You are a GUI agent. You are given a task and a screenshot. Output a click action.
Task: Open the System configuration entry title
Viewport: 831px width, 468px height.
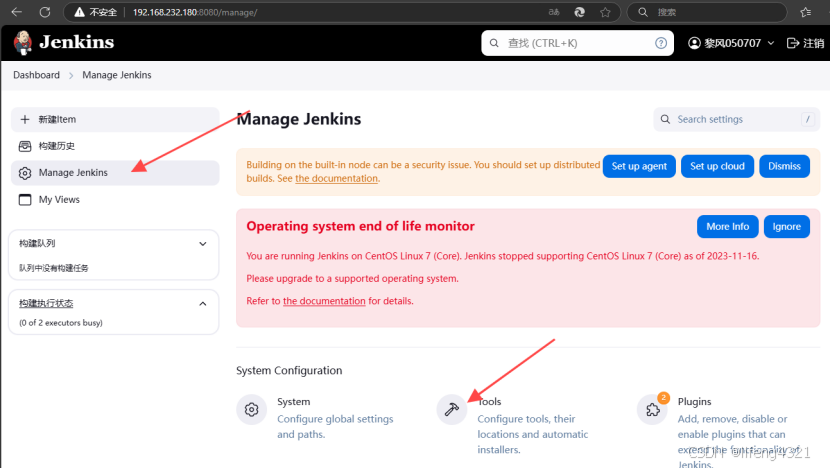(x=294, y=402)
